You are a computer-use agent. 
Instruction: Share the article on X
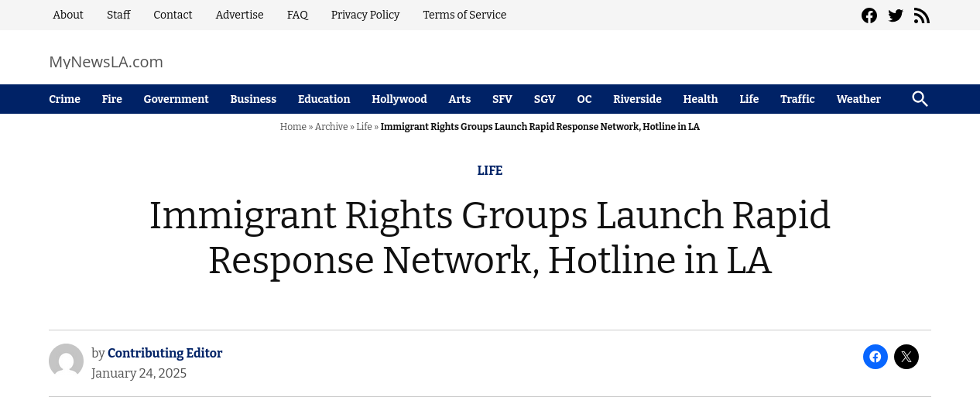906,357
